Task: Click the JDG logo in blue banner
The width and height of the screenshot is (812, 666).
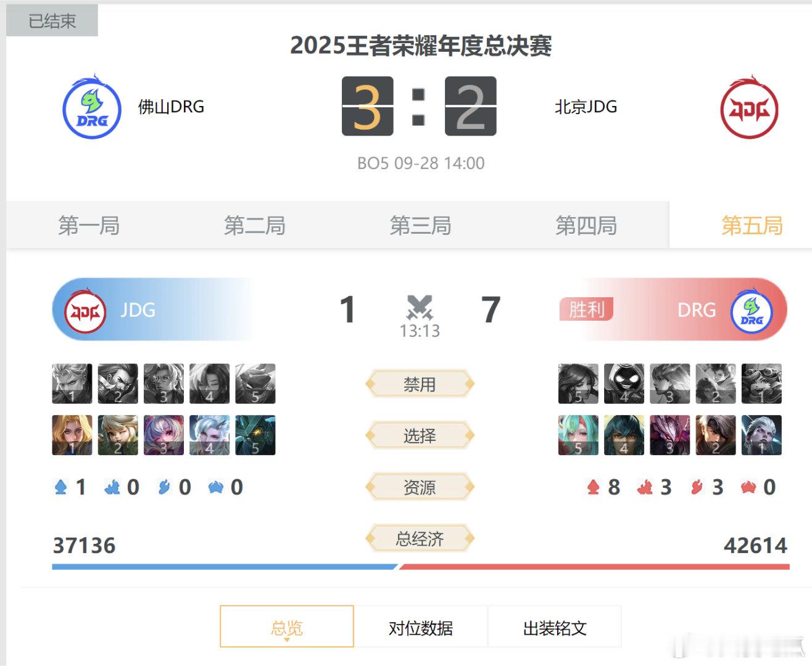Action: coord(86,311)
